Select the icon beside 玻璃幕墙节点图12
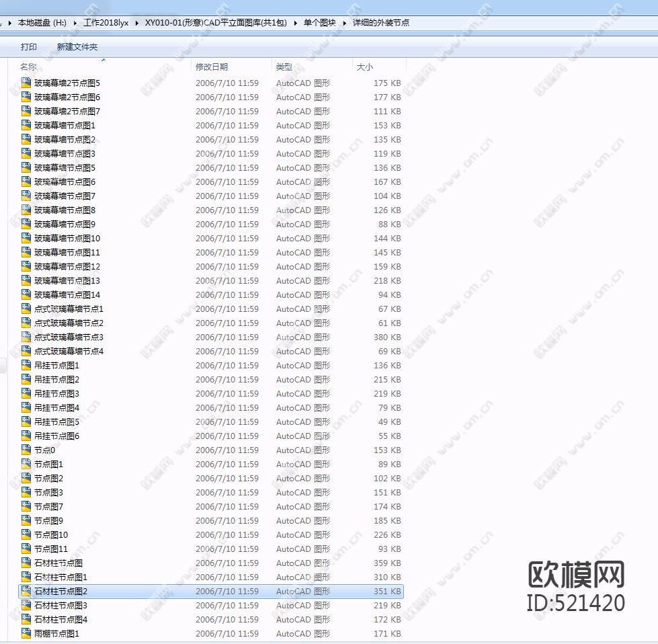658x644 pixels. (26, 266)
